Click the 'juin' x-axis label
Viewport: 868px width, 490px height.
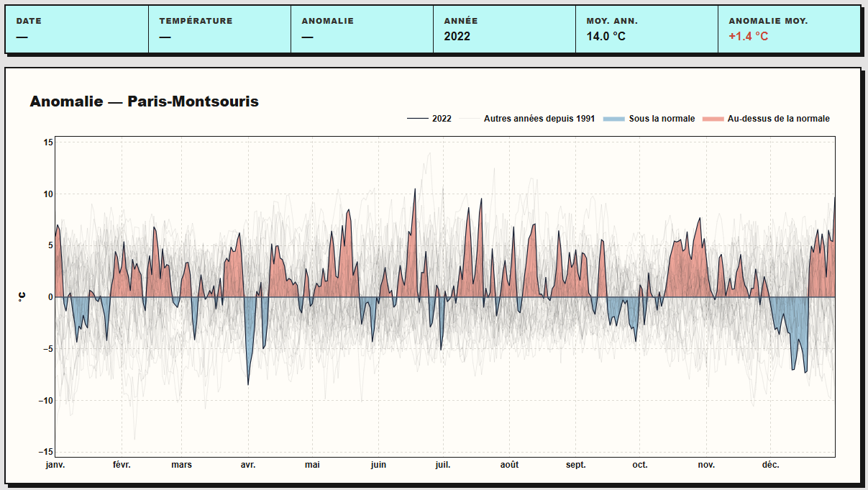(378, 465)
